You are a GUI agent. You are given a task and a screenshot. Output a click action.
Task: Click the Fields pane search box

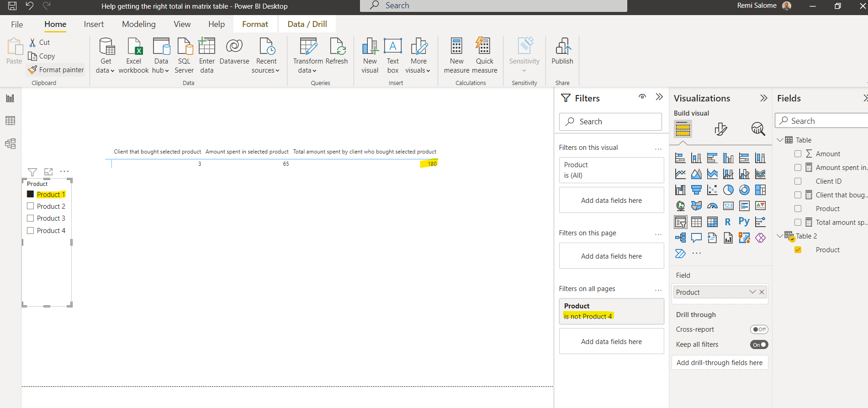821,121
